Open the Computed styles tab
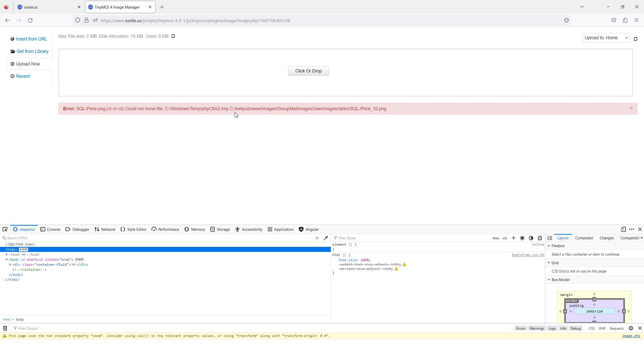The width and height of the screenshot is (644, 347). (x=584, y=238)
